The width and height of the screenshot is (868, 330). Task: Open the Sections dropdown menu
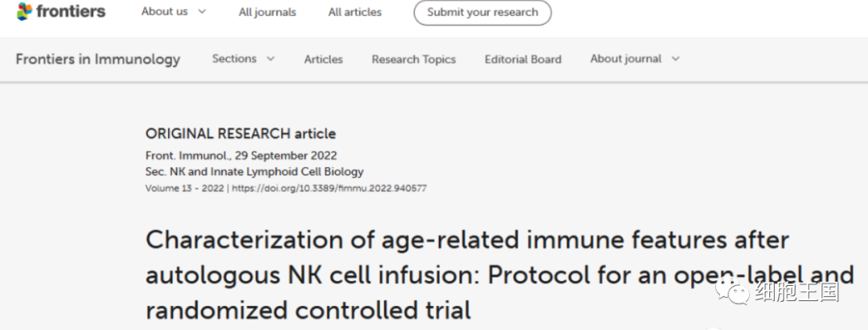pos(243,59)
